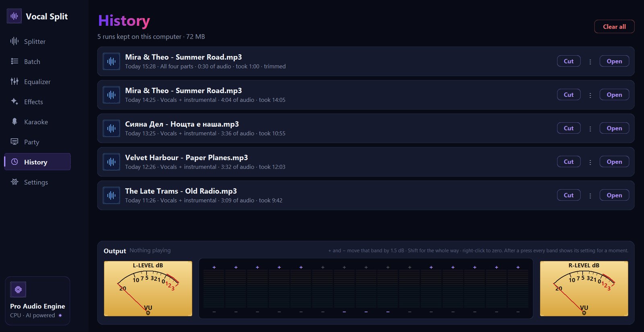Click waveform icon of Нощта е наша run
Screen dimensions: 644x332
[111, 128]
